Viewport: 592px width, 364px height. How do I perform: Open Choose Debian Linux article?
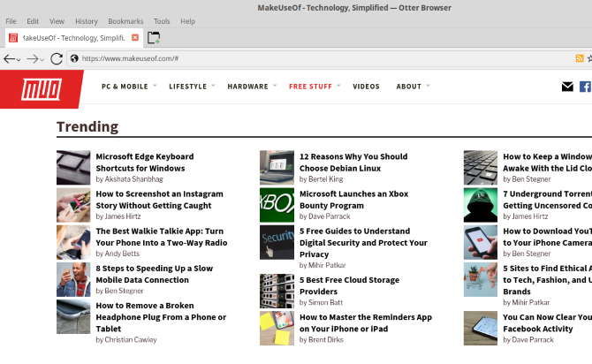pyautogui.click(x=353, y=163)
